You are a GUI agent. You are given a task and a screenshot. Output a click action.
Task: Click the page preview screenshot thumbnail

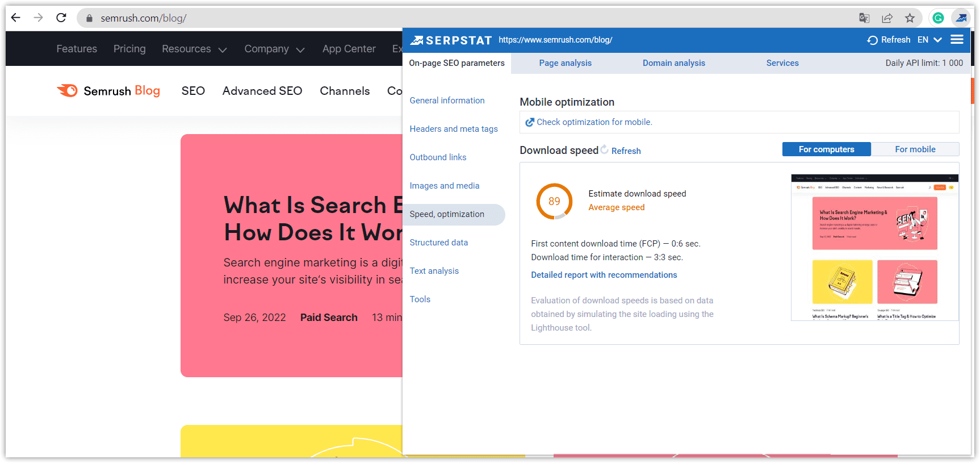[x=874, y=247]
